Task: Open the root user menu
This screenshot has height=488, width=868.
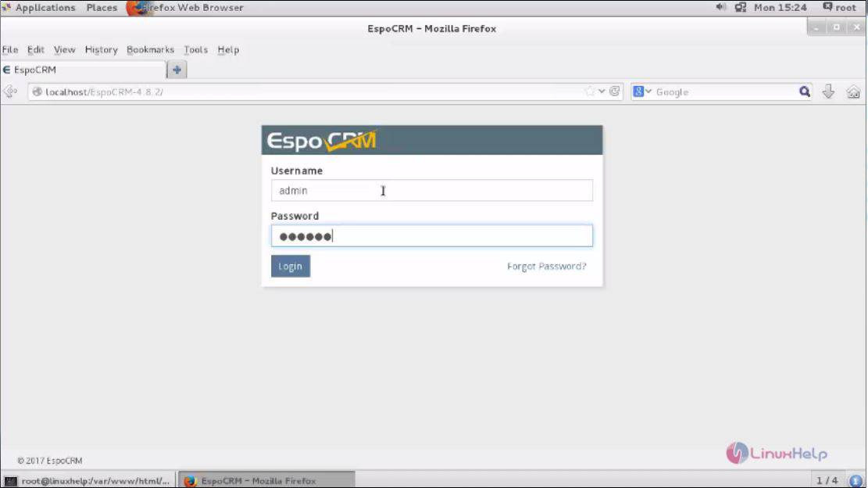Action: [839, 8]
